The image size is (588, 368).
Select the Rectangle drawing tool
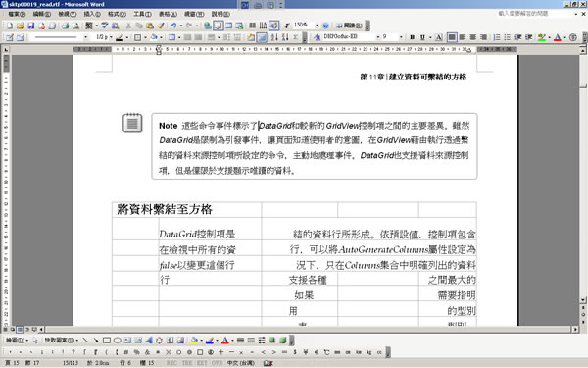(x=107, y=341)
